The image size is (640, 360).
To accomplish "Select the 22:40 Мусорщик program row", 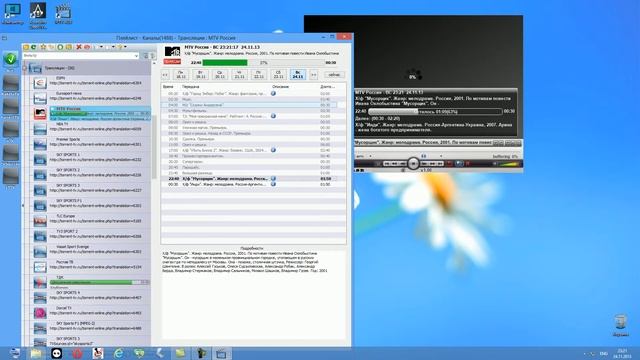I will 249,179.
